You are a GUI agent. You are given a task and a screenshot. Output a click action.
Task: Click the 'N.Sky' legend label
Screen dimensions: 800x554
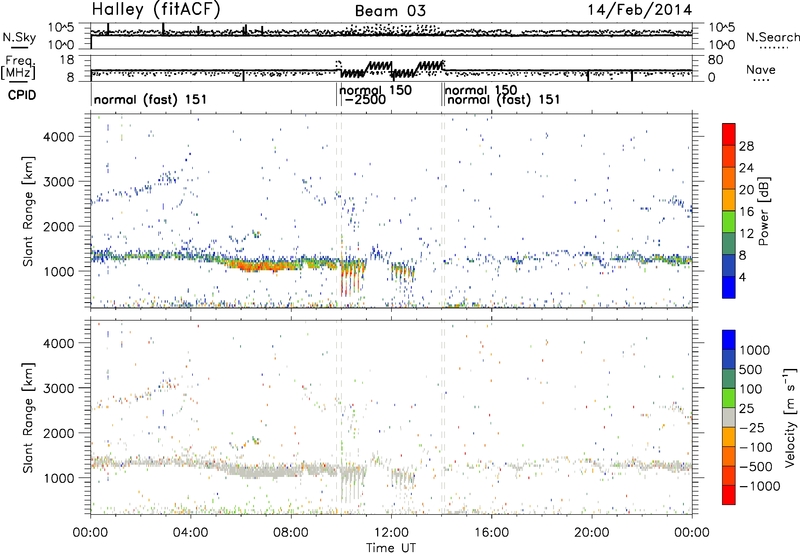[x=19, y=37]
